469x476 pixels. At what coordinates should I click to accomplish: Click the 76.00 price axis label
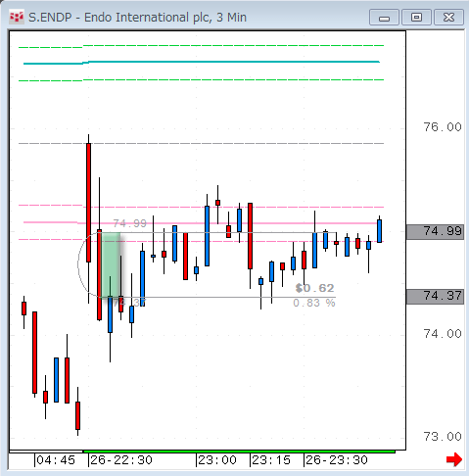pos(443,127)
